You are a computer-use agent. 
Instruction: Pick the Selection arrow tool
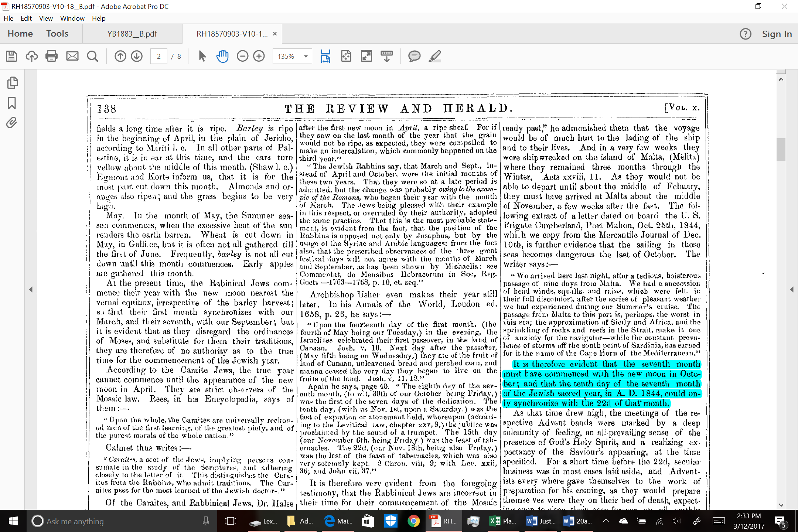tap(202, 56)
